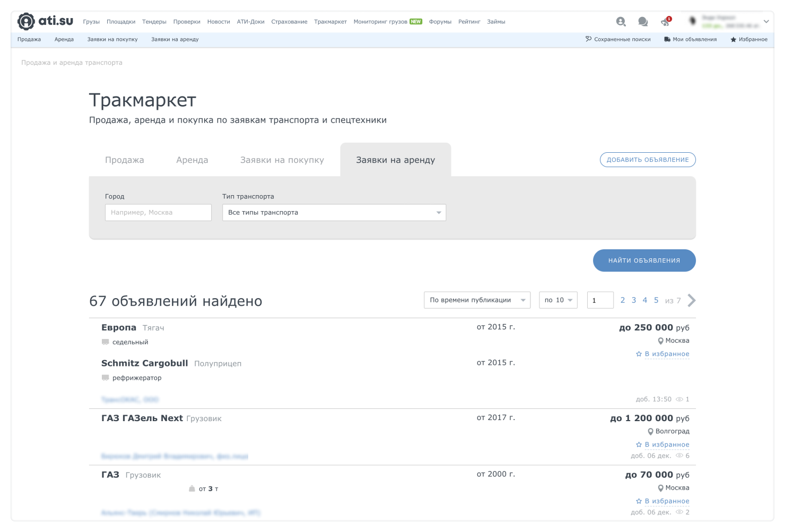This screenshot has width=785, height=532.
Task: Open the АТИ-Доки menu item
Action: 250,22
